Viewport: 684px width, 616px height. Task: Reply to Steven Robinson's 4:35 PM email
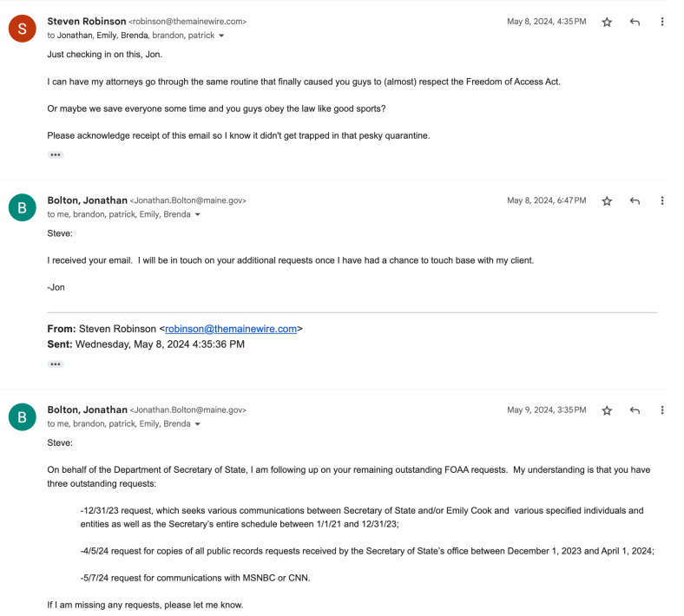pos(635,22)
